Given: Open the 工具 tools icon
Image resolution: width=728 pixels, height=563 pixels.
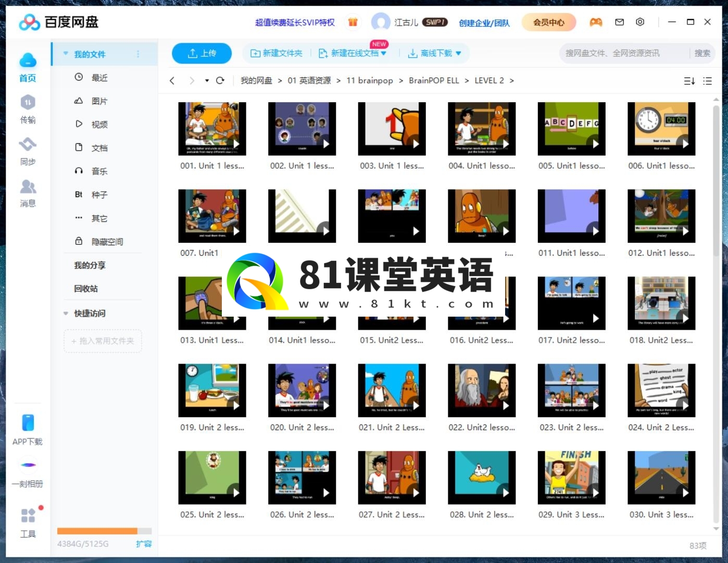Looking at the screenshot, I should (x=28, y=515).
